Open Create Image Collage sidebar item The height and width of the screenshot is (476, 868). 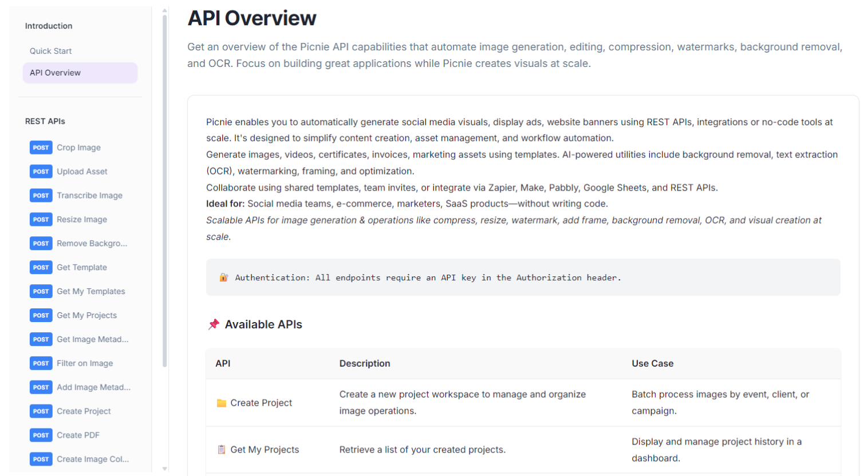tap(92, 459)
